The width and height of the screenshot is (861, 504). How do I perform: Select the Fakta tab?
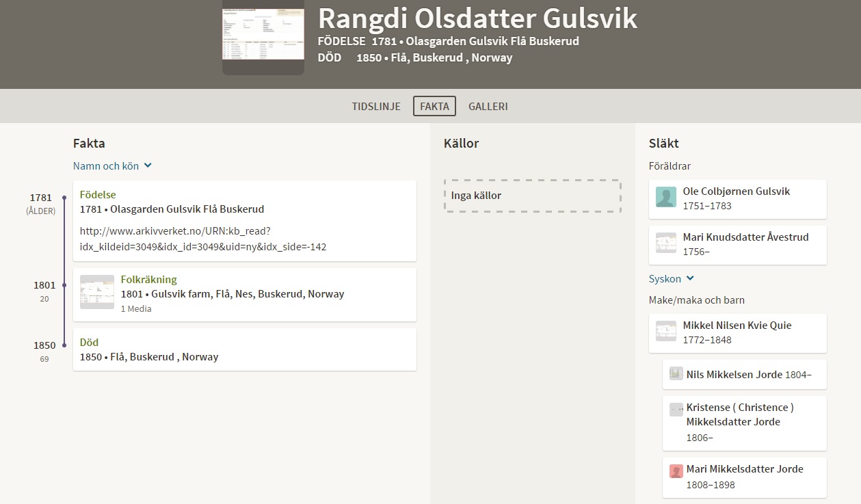434,106
